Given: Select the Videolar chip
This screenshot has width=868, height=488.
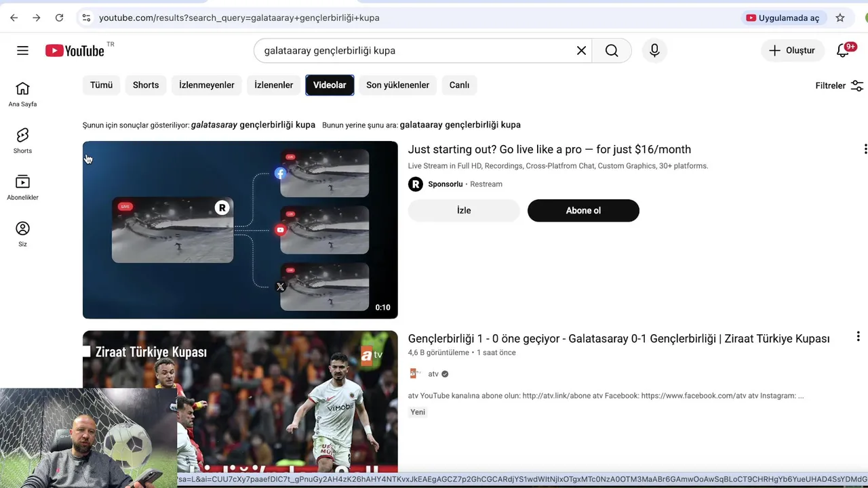Looking at the screenshot, I should pos(330,85).
